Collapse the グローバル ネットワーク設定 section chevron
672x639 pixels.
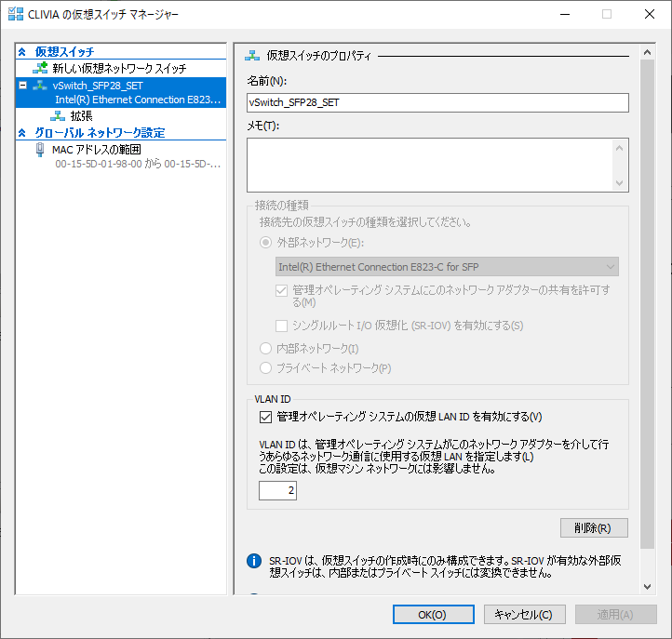pos(22,133)
